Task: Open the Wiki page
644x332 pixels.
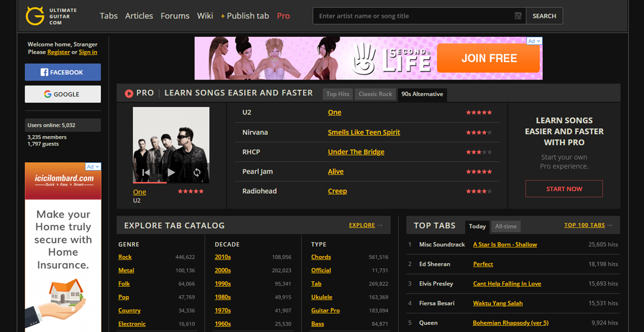Action: coord(205,16)
